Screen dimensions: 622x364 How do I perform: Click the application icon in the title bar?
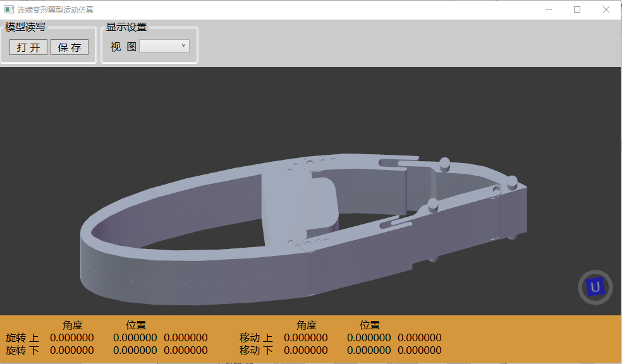[x=9, y=9]
